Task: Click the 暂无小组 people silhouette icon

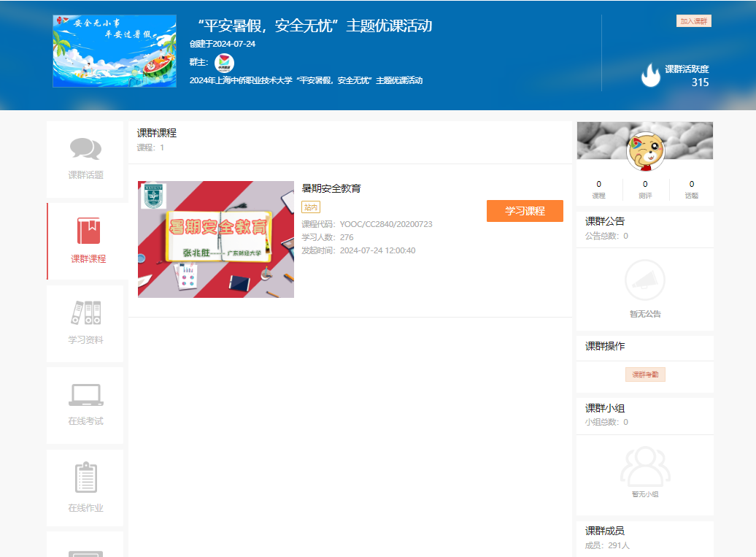Action: 645,466
